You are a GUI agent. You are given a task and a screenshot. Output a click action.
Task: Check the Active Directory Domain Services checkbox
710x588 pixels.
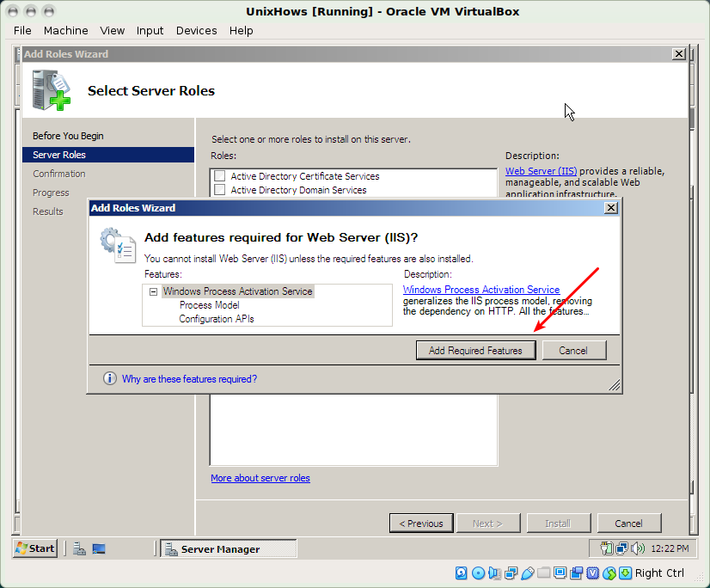click(x=218, y=190)
